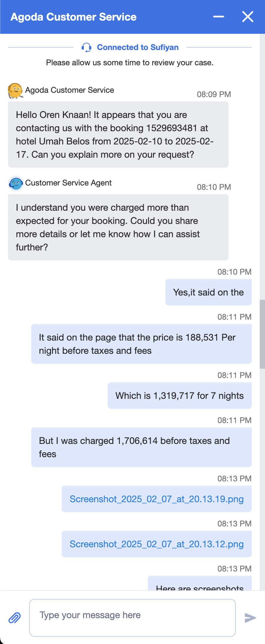Click the Agoda Customer Service header title
This screenshot has width=265, height=644.
pos(74,17)
